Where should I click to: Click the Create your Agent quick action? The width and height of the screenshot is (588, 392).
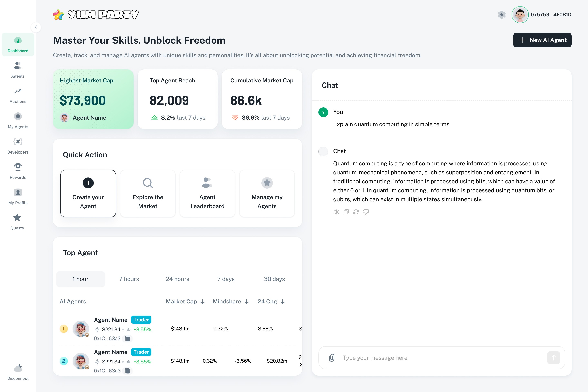[88, 194]
